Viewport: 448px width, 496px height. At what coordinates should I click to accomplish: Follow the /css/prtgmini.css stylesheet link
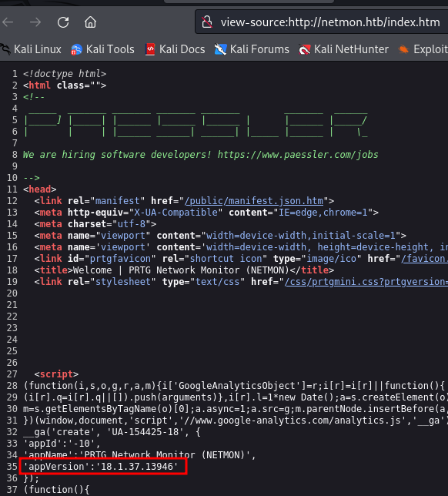[x=366, y=282]
